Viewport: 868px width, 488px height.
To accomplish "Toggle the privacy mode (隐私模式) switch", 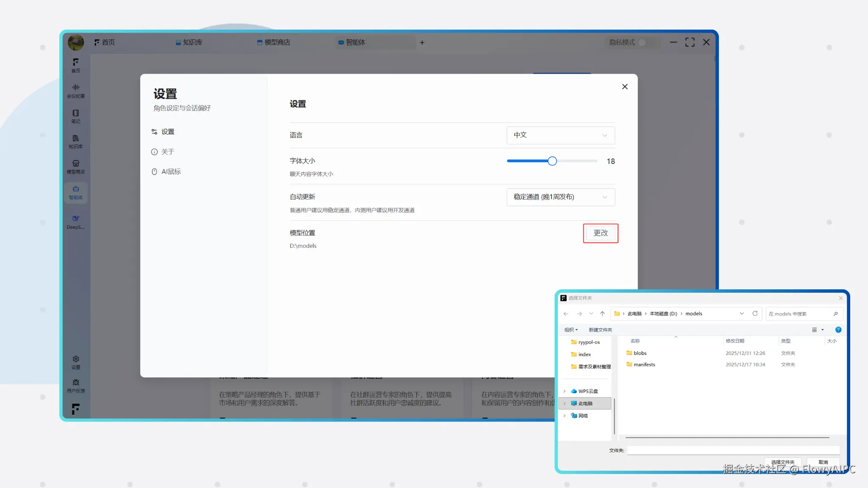I will click(x=645, y=42).
